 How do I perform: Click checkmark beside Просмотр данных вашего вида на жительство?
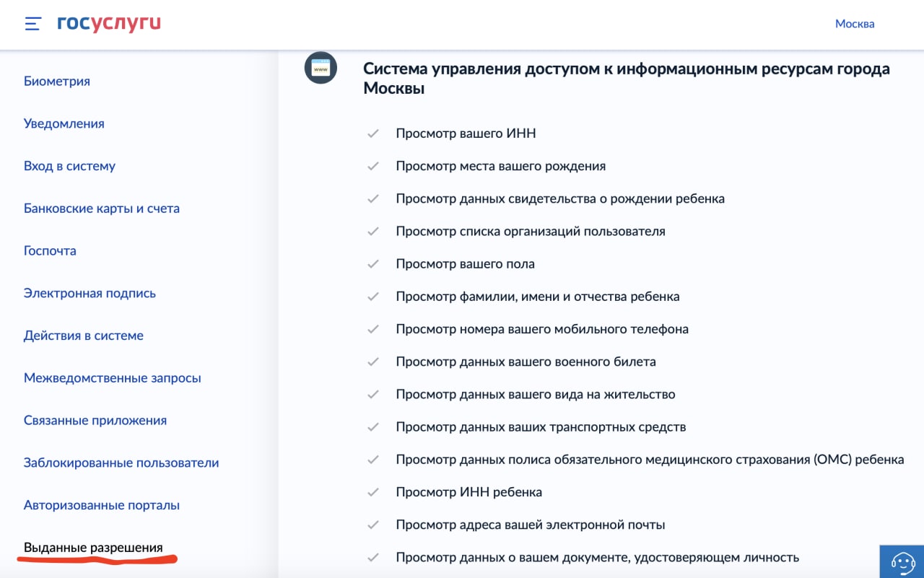[x=373, y=395]
